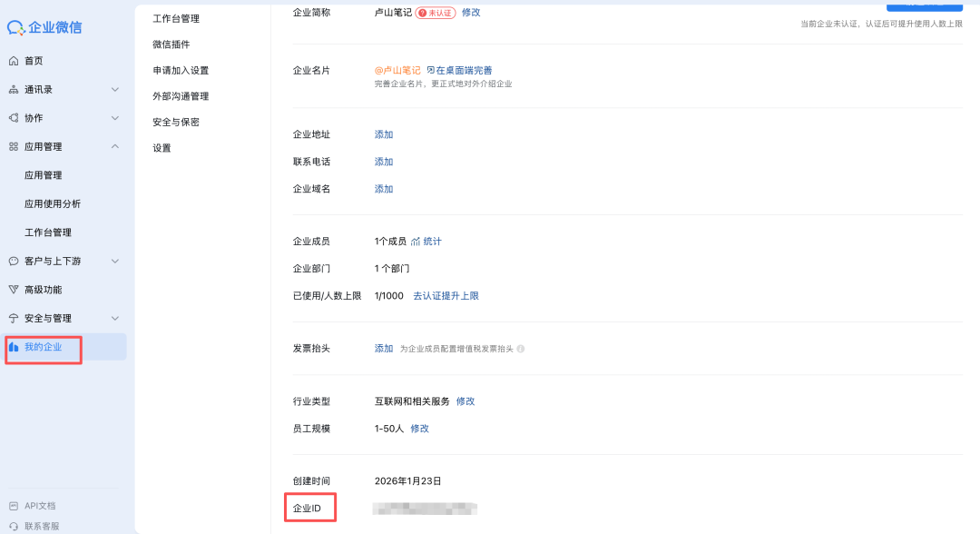Expand the 通讯录 chevron
The image size is (980, 534).
pos(115,89)
